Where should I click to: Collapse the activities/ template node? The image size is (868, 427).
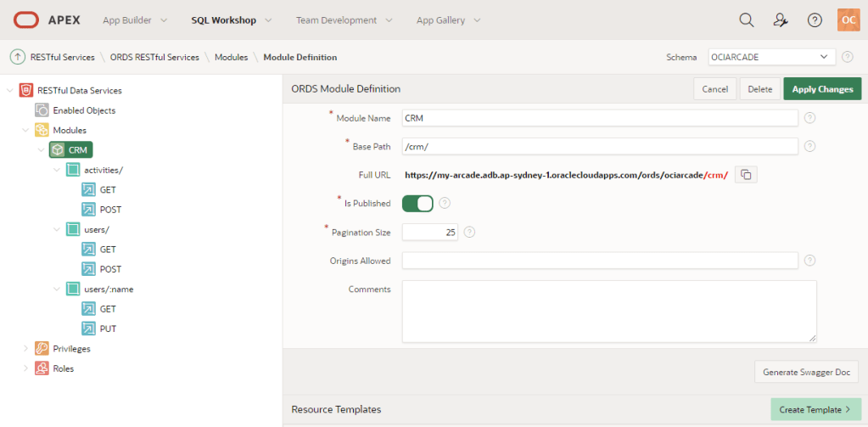pyautogui.click(x=57, y=170)
